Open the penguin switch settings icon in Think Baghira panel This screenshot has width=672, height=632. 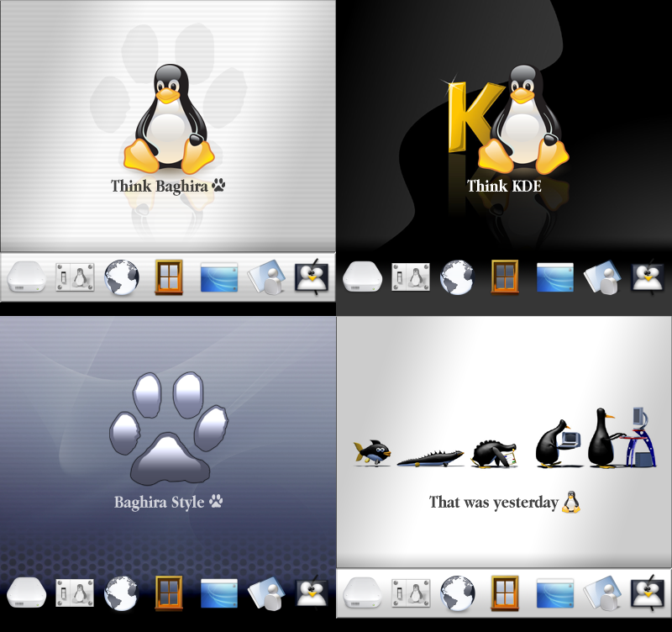[75, 277]
